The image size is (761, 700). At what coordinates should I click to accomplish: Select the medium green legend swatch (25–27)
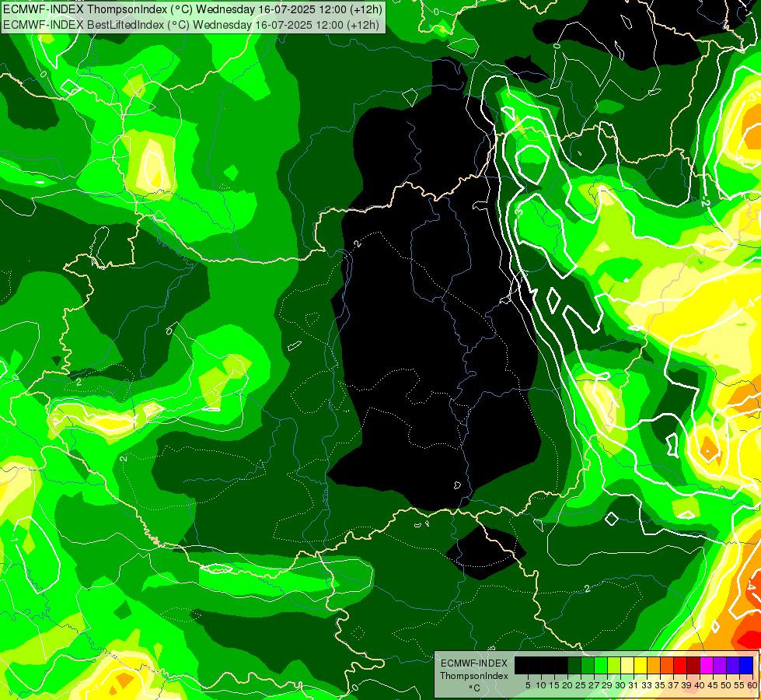pos(588,665)
